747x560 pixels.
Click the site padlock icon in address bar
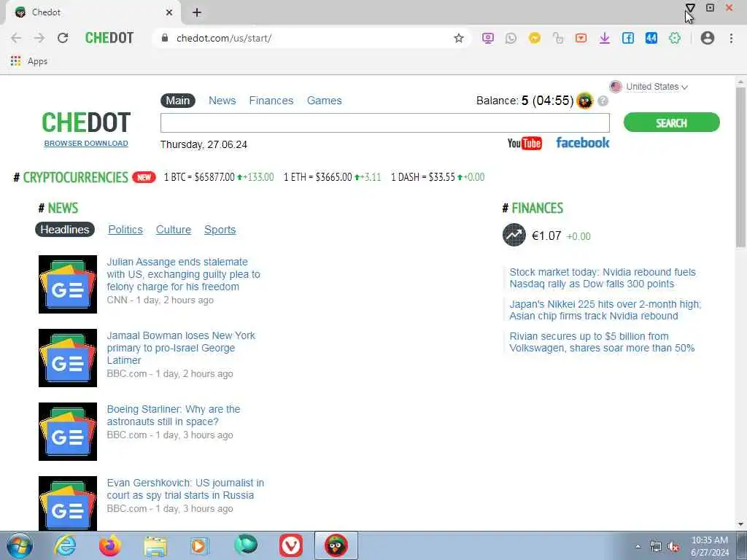click(x=165, y=38)
